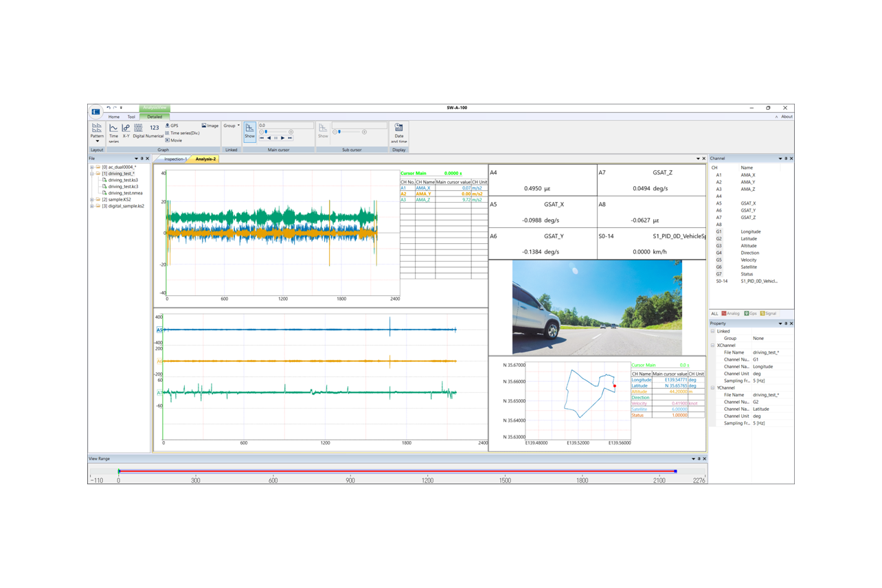Open the Home ribbon tab

click(x=114, y=117)
